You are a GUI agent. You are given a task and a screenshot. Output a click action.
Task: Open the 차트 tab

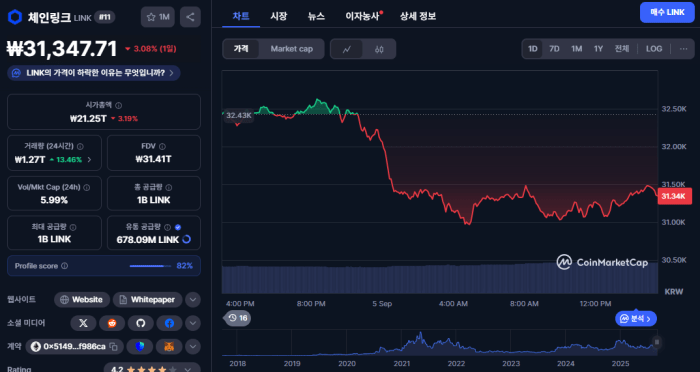241,16
